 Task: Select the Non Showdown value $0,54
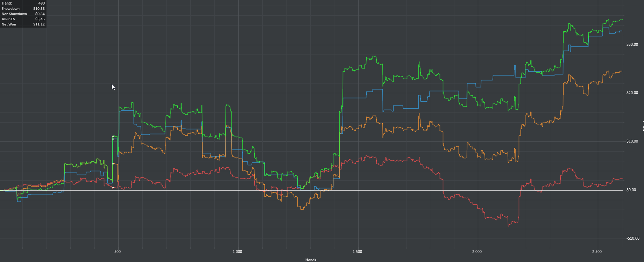click(40, 14)
